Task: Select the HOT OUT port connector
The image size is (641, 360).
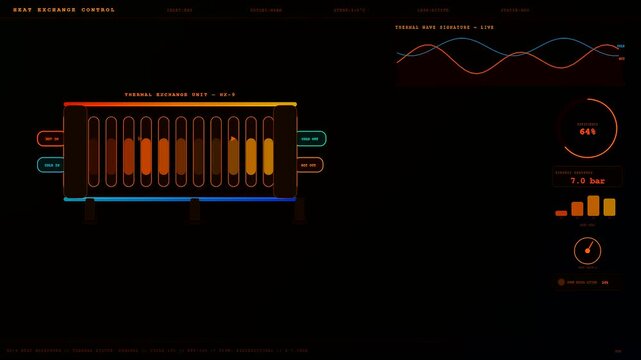Action: (309, 165)
